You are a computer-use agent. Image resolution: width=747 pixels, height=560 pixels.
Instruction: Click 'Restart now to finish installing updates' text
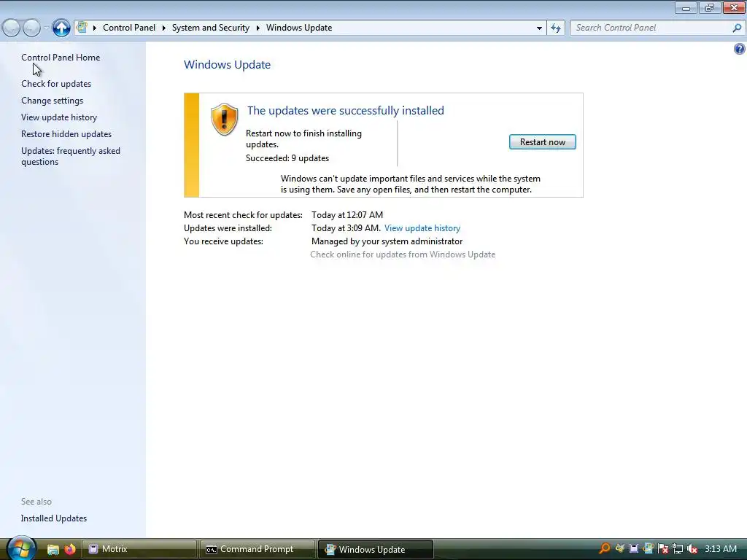pos(303,139)
